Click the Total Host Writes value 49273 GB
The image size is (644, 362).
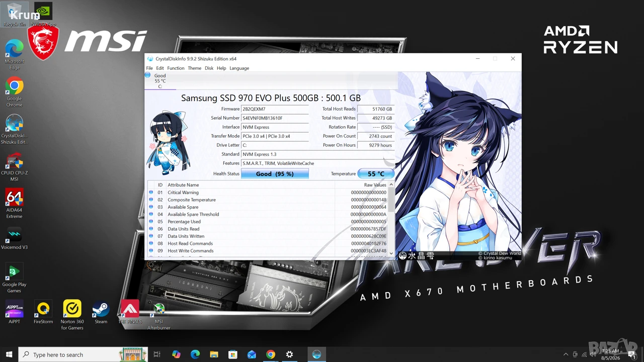click(376, 118)
